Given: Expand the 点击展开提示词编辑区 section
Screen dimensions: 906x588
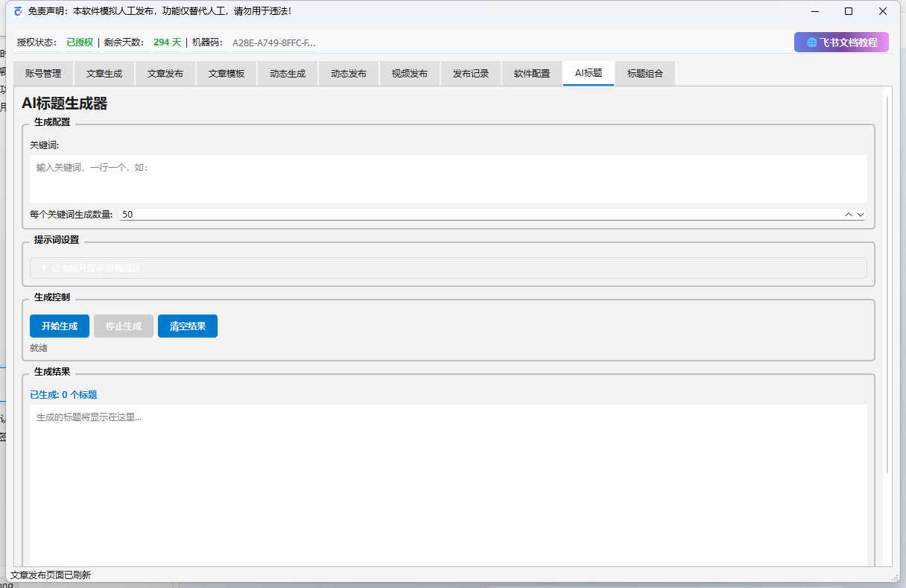Looking at the screenshot, I should point(448,268).
